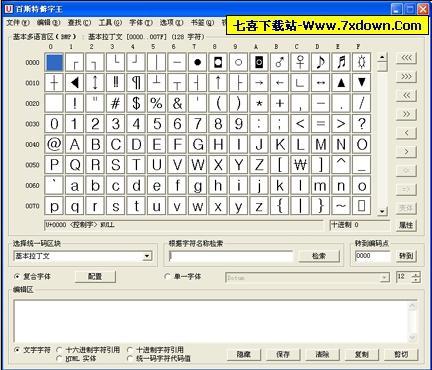Pick the percent % character cell
Image resolution: width=432 pixels, height=370 pixels.
157,103
